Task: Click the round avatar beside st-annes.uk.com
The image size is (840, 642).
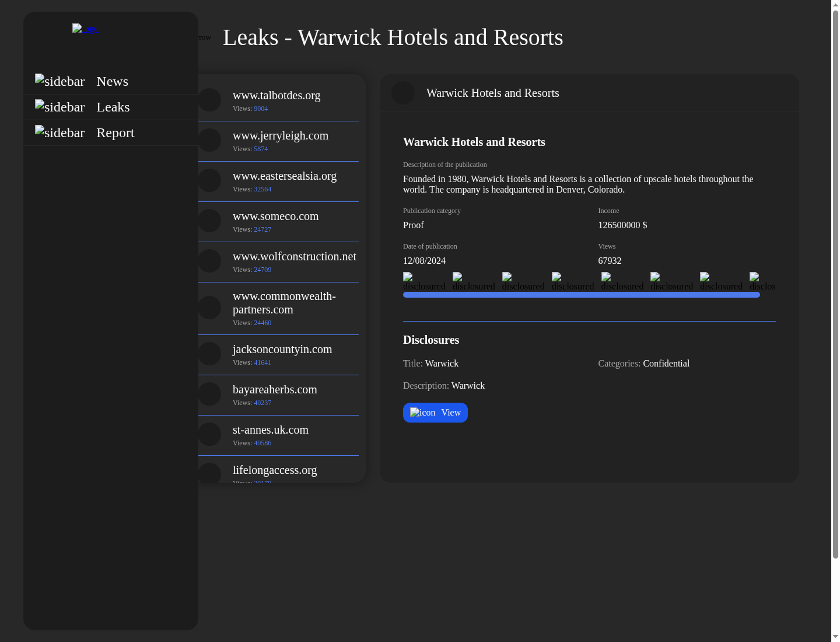Action: click(x=209, y=434)
